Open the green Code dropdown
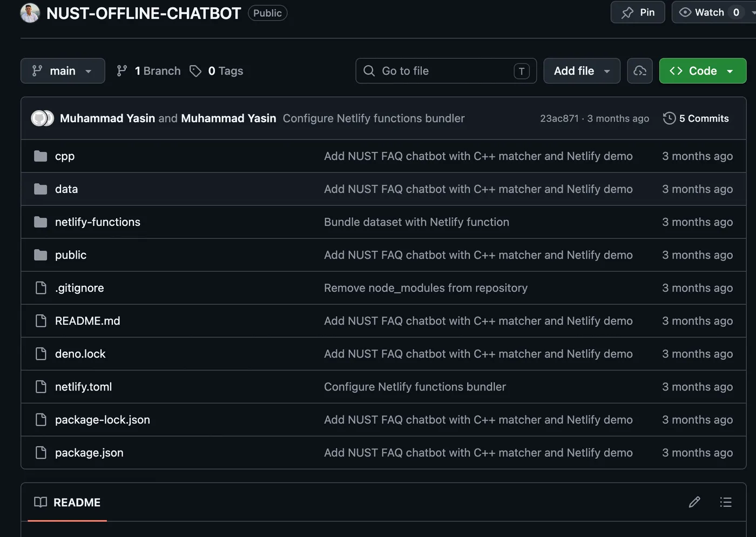This screenshot has width=756, height=537. coord(703,71)
